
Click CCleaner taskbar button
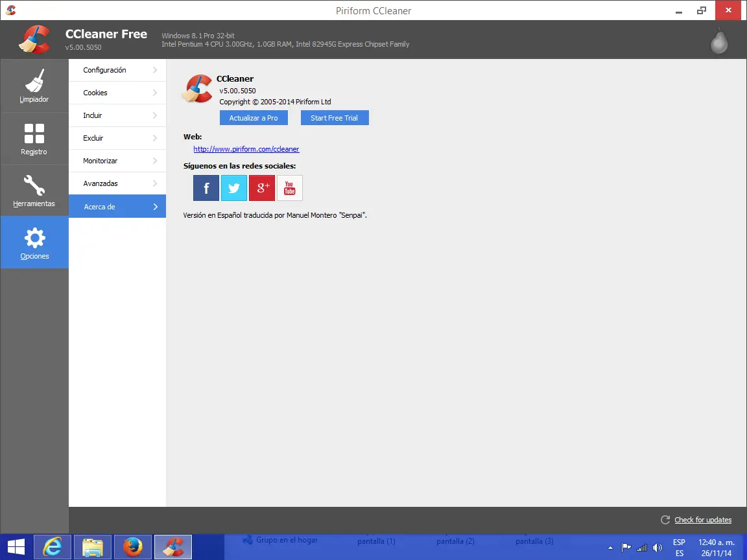(x=173, y=546)
